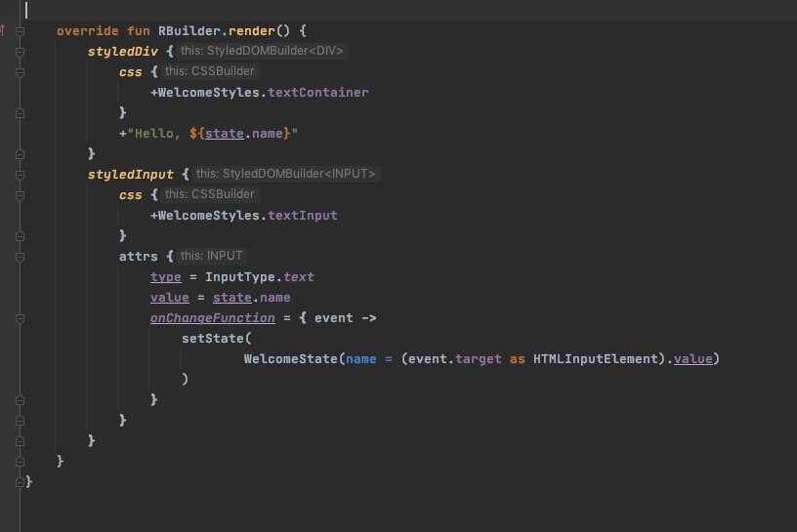Click the 'this: INPUT' inlay hint
This screenshot has width=797, height=532.
pos(211,256)
